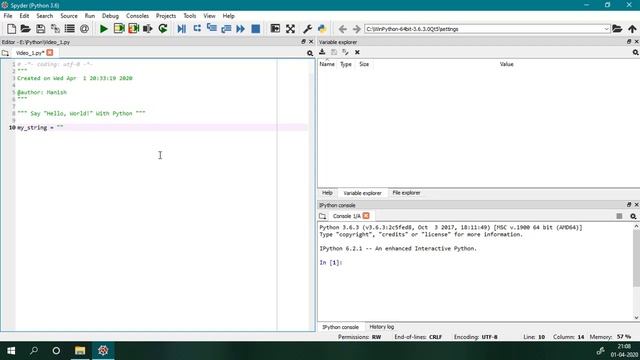Open the Tools menu
Screen dimensions: 640x360
189,16
